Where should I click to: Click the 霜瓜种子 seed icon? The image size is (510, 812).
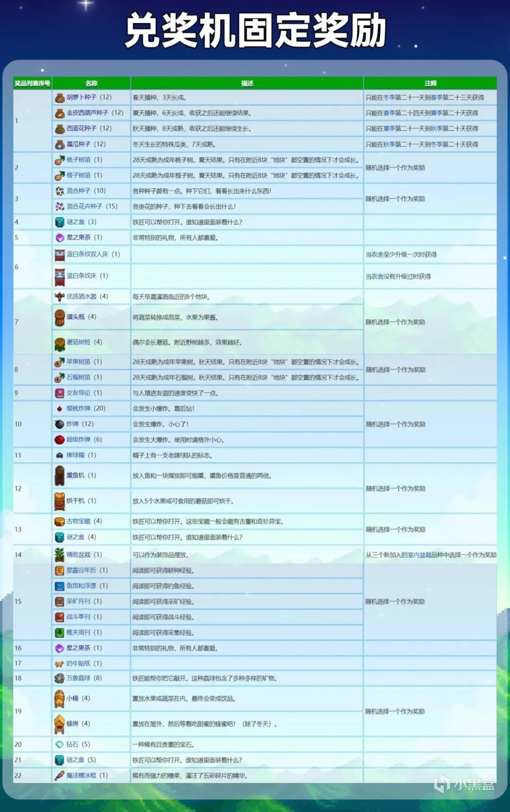pyautogui.click(x=59, y=144)
